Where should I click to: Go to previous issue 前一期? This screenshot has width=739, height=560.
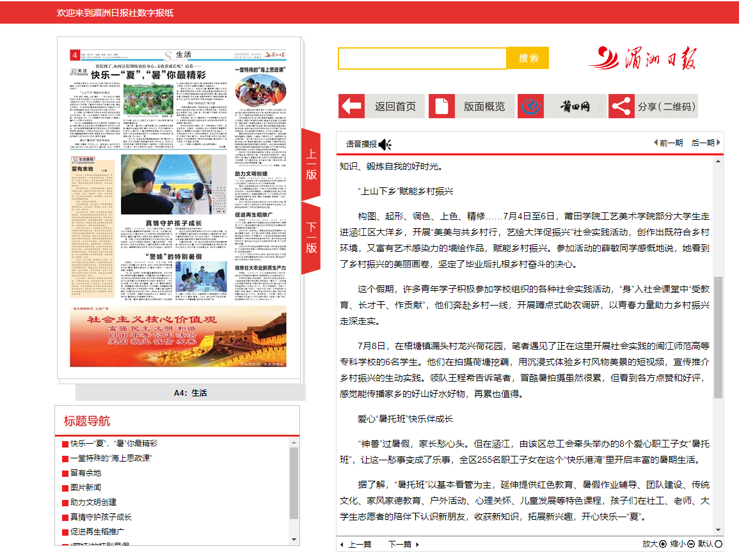tap(669, 143)
